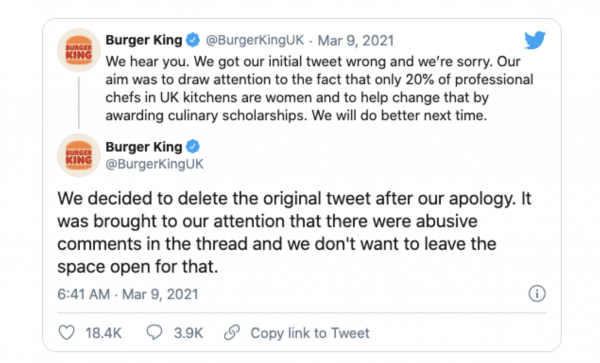Click verified badge on second tweet
This screenshot has width=600, height=363.
pyautogui.click(x=193, y=147)
